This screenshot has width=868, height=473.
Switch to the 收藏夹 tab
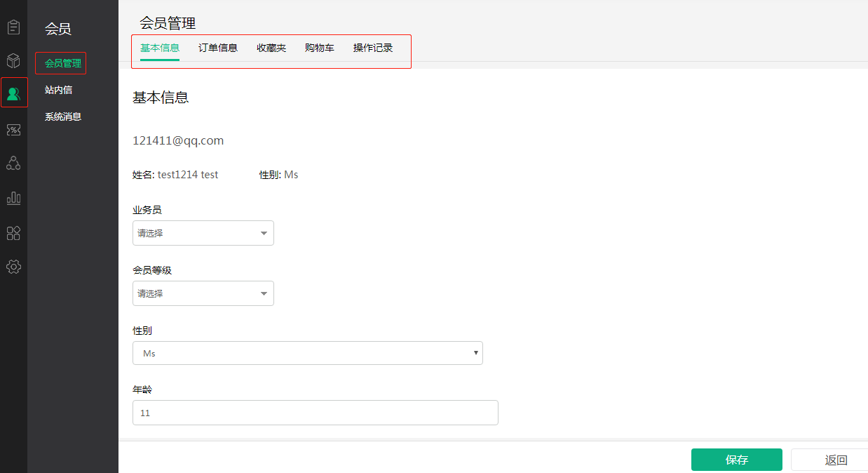pyautogui.click(x=271, y=48)
